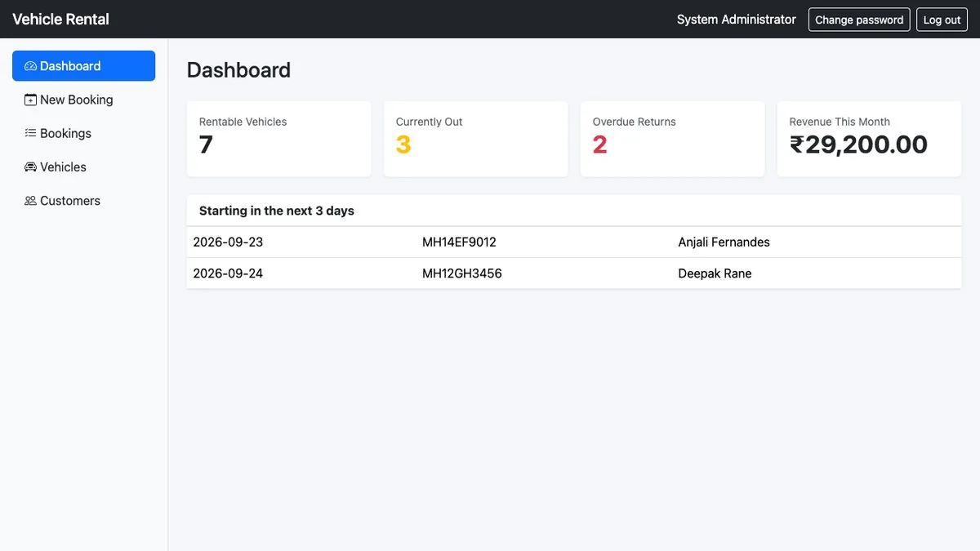Click the date 2026-09-23
This screenshot has width=980, height=551.
tap(228, 242)
